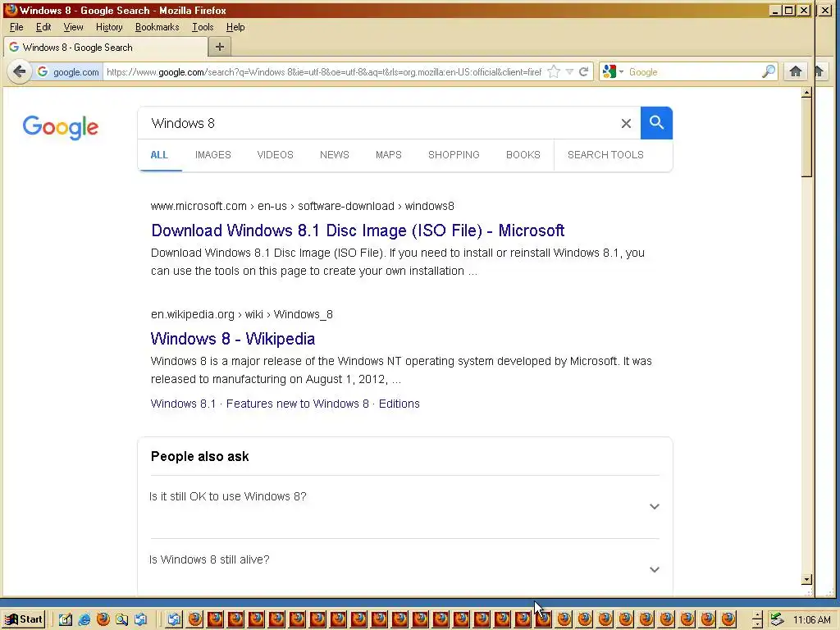Click in the Google page search field
Screen dimensions: 840x630
click(377, 123)
